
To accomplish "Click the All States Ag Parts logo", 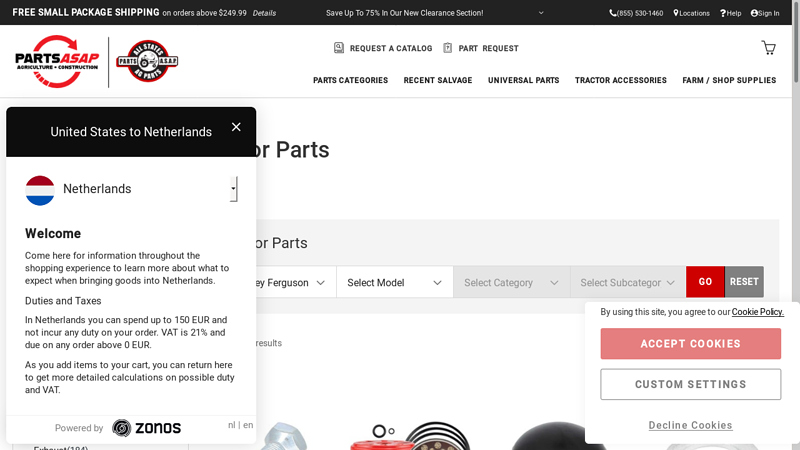I will coord(147,61).
